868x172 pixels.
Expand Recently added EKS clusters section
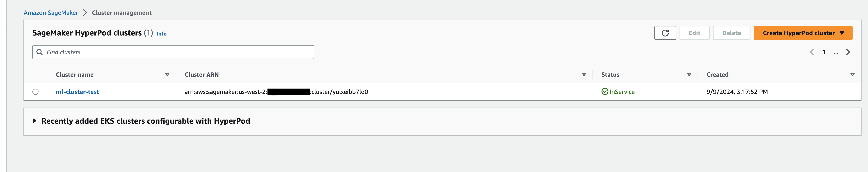[x=34, y=121]
